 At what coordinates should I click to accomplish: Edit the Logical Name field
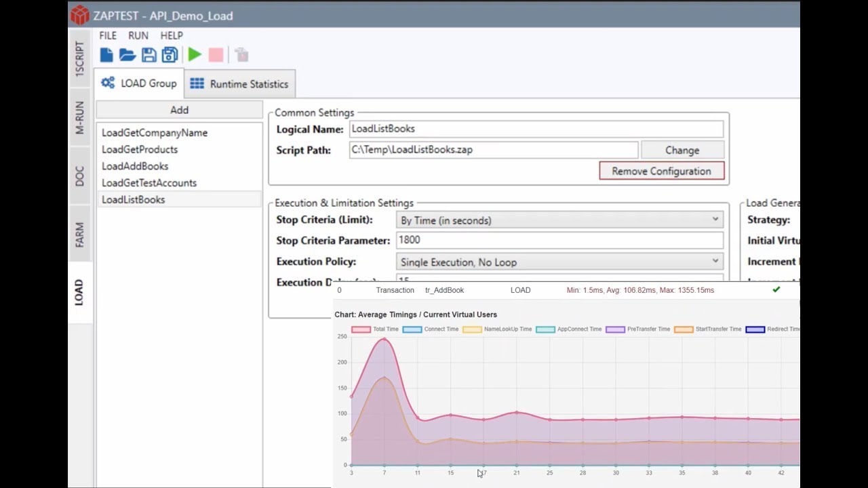click(536, 129)
